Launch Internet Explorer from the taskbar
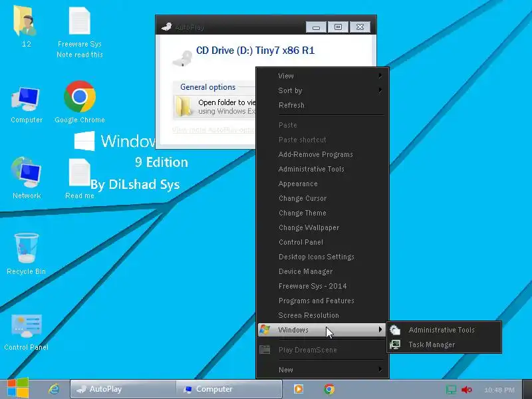This screenshot has width=532, height=399. [x=54, y=389]
